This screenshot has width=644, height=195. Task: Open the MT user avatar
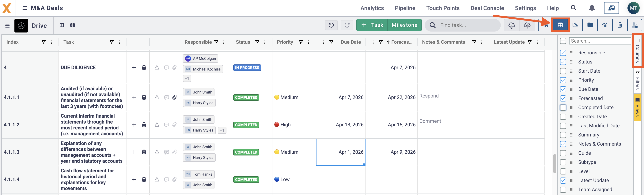point(634,8)
